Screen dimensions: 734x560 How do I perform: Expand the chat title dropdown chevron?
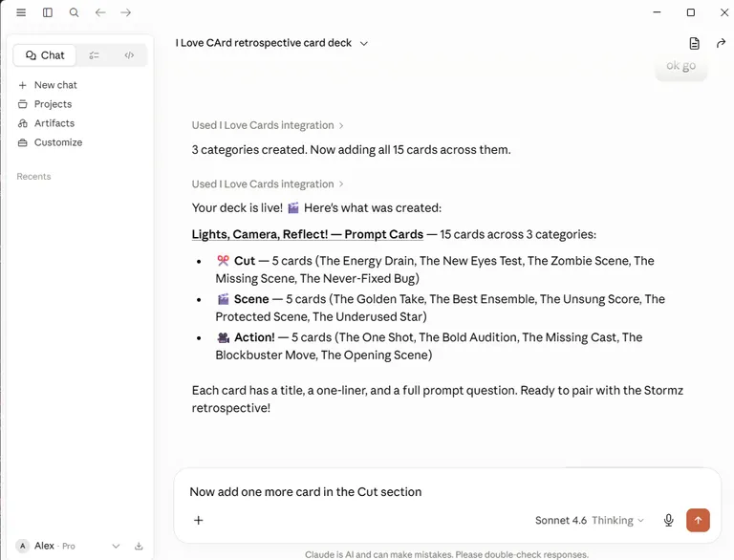pos(364,44)
